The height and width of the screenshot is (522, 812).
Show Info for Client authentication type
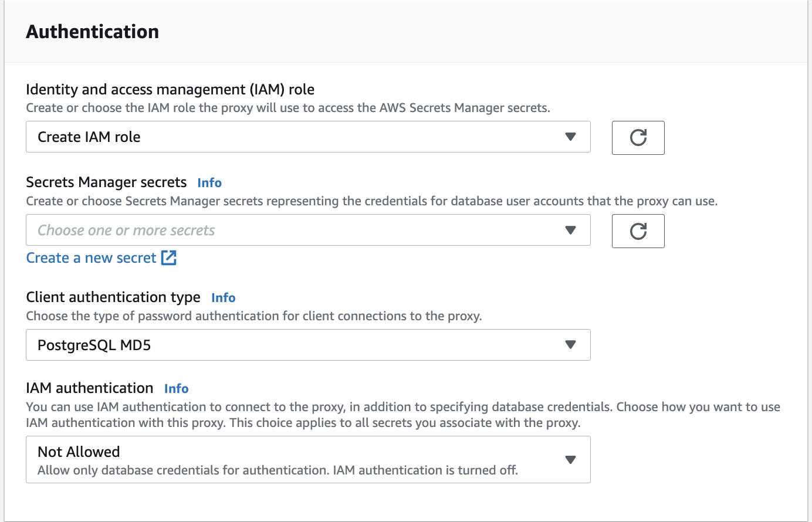click(224, 298)
